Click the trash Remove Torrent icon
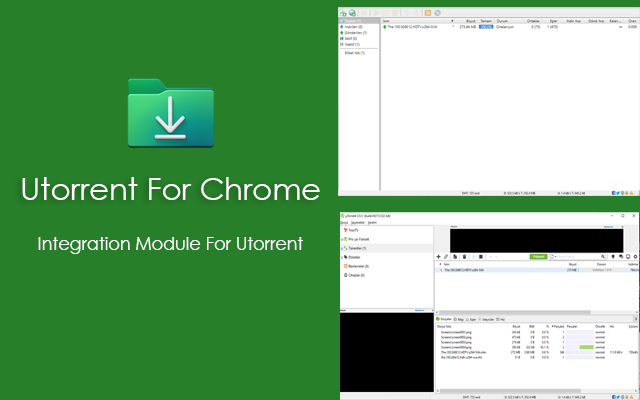Viewport: 640px width, 400px height. (x=464, y=257)
